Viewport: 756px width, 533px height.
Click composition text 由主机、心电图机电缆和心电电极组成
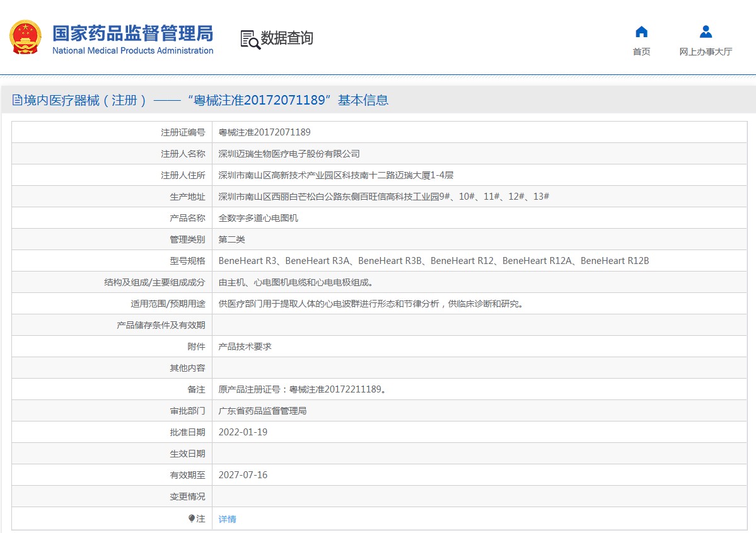point(295,282)
